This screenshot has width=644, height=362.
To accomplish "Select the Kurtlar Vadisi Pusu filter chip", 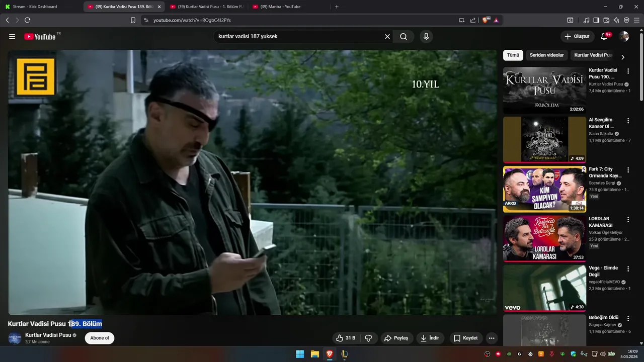I will click(x=593, y=55).
